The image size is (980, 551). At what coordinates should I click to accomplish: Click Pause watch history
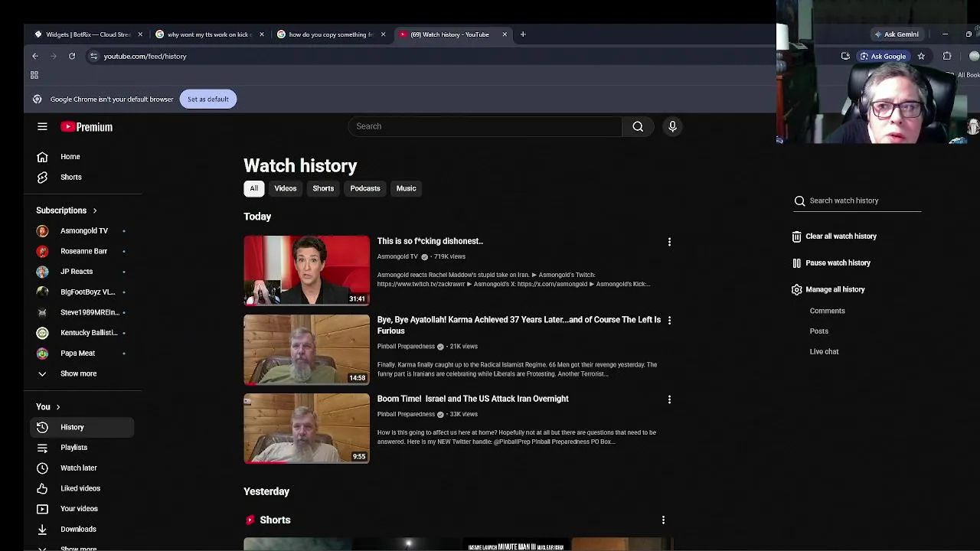point(831,263)
